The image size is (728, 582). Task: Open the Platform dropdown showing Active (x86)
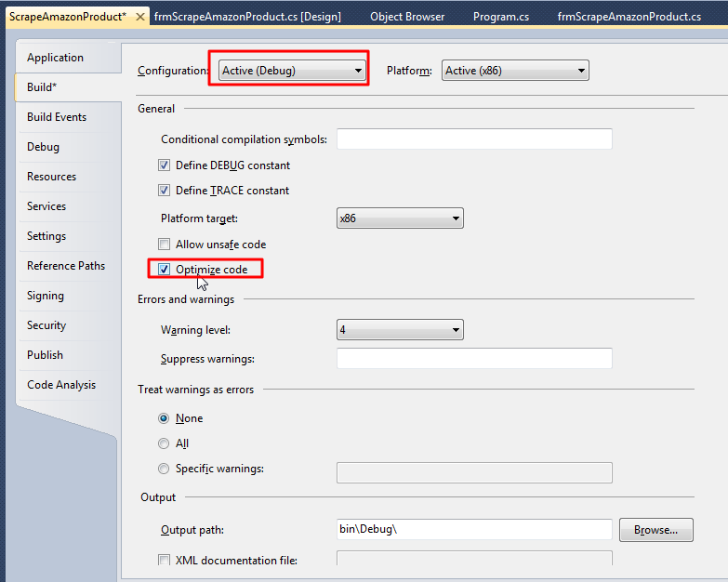pos(515,71)
